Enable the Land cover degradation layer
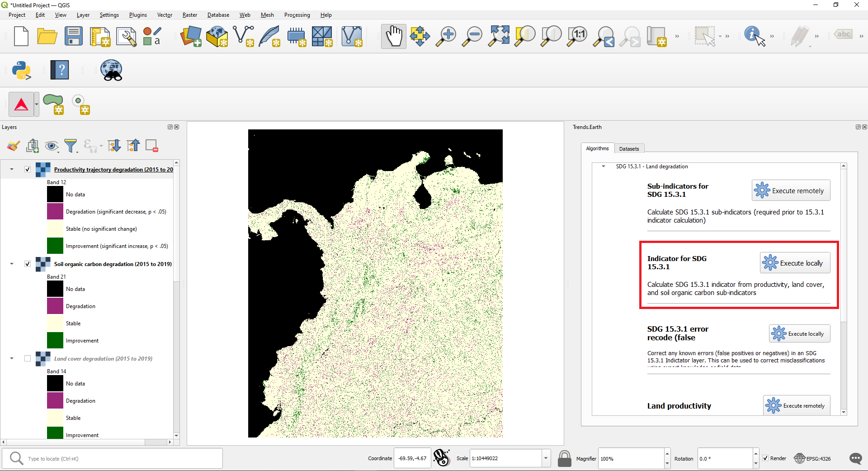This screenshot has height=471, width=868. click(x=28, y=358)
